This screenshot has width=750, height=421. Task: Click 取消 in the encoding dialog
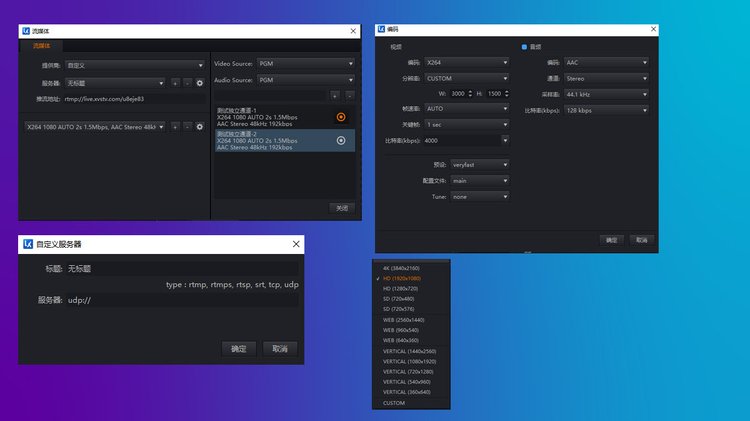pos(641,240)
